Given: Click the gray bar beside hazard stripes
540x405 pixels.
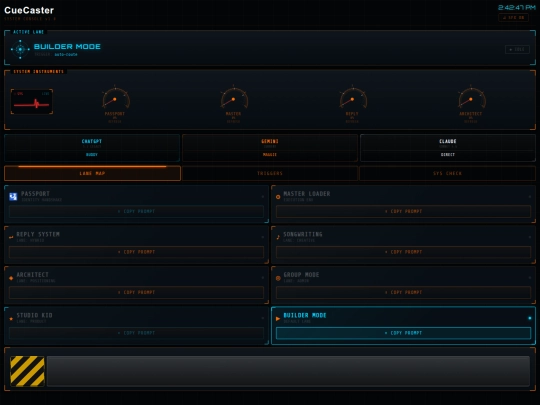Looking at the screenshot, I should point(288,371).
